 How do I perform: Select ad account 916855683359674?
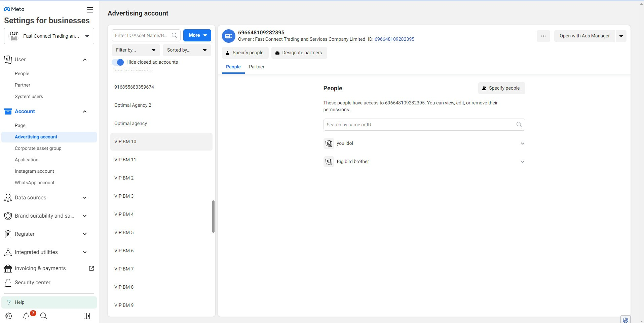(161, 87)
